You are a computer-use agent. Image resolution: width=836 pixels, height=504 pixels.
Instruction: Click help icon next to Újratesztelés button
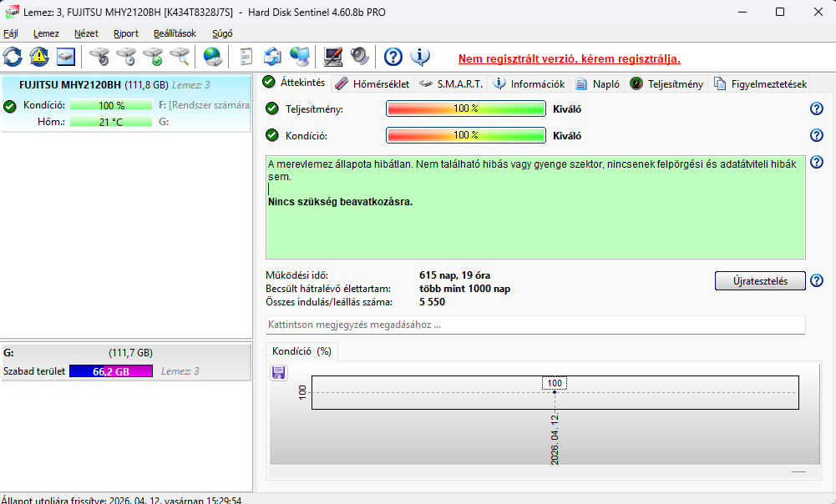[x=816, y=280]
